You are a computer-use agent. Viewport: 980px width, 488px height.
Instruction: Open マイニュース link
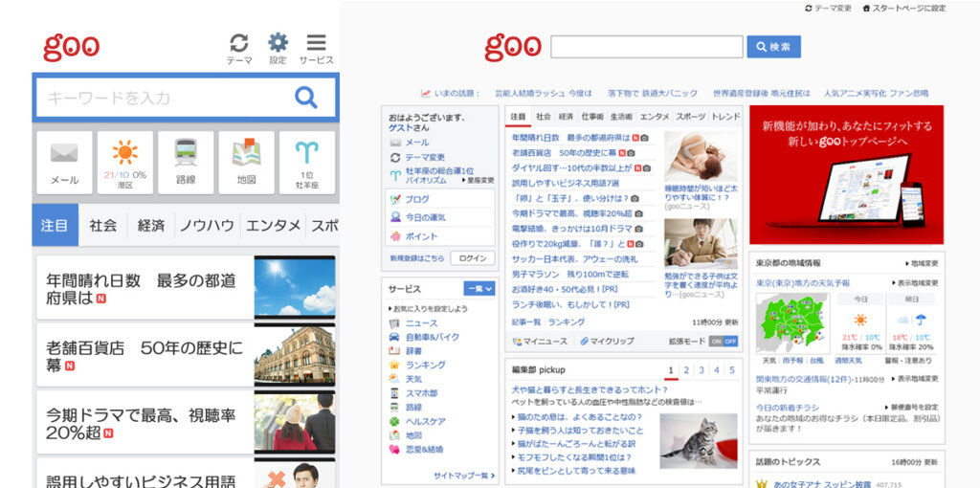[x=540, y=342]
